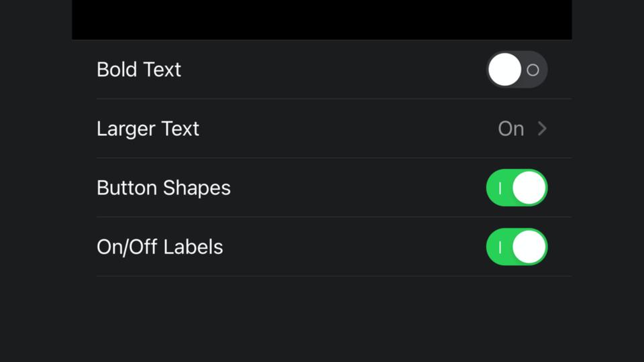
Task: Turn off the On/Off Labels switch
Action: point(517,247)
